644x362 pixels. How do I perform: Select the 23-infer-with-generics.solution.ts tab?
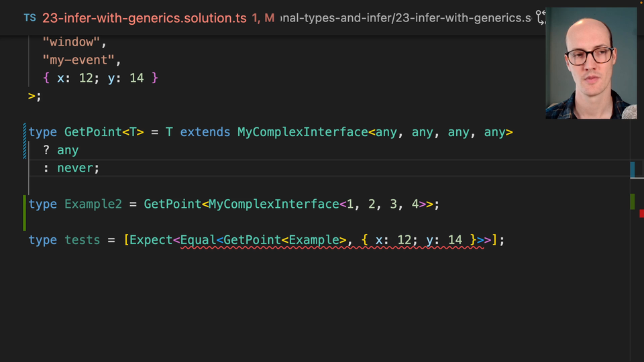[x=144, y=18]
